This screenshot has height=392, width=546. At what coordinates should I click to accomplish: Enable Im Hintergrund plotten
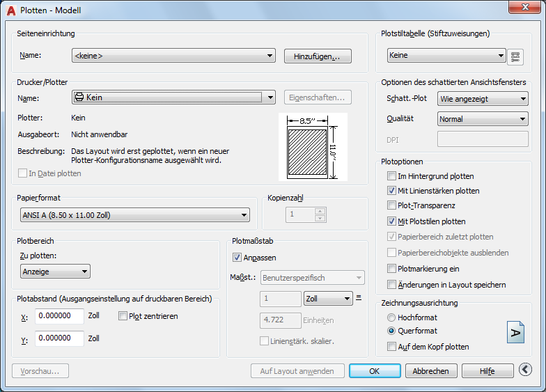[x=391, y=176]
